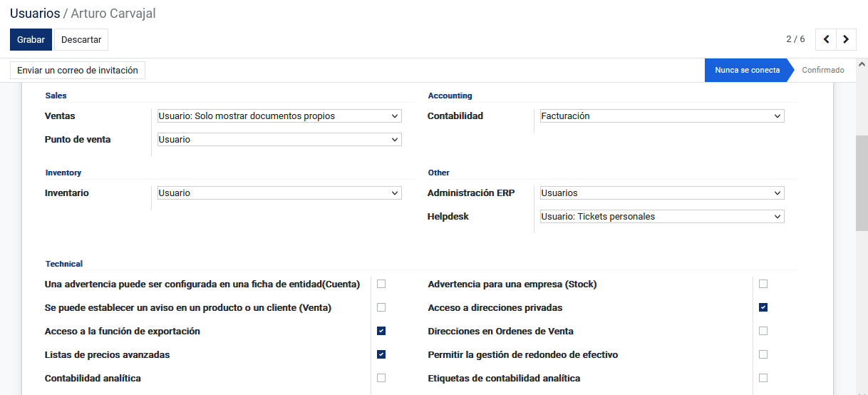The width and height of the screenshot is (868, 395).
Task: Open the Helpdesk access dropdown
Action: coord(662,216)
